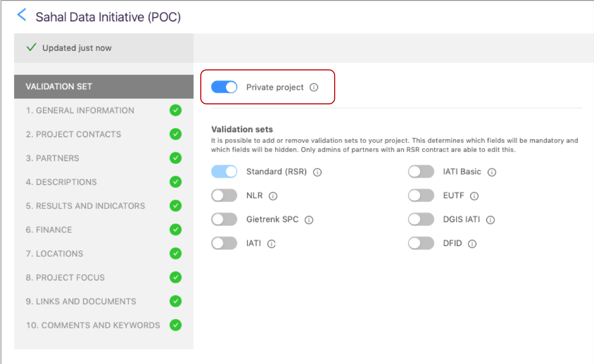Disable the Private project toggle

(224, 87)
